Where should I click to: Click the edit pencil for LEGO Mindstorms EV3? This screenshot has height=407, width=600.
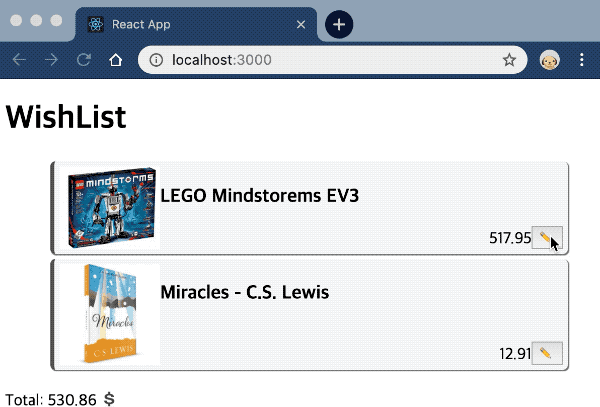[x=546, y=237]
